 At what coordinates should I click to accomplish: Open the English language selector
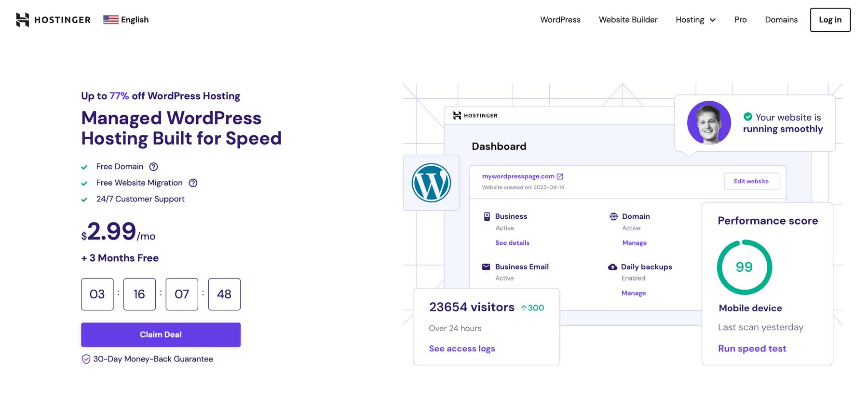tap(135, 20)
